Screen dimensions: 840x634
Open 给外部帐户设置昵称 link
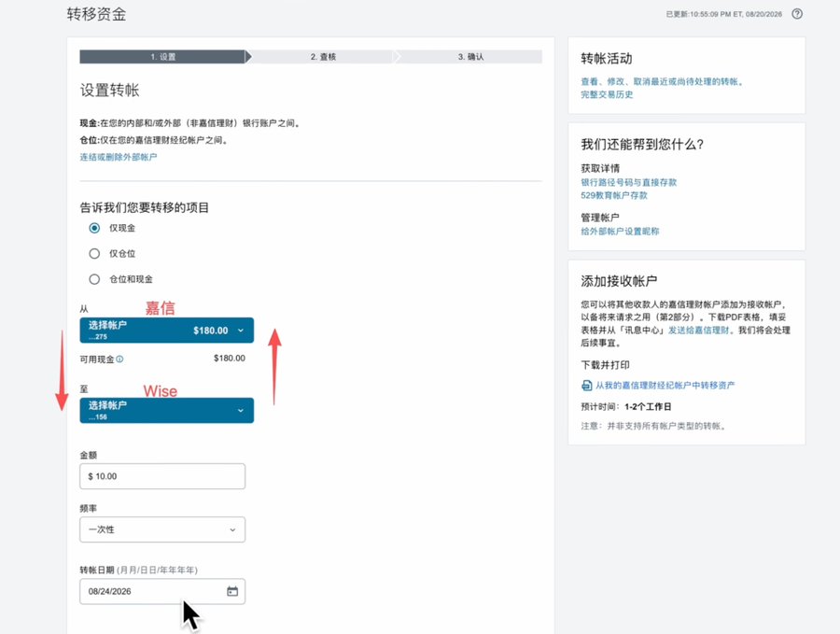tap(620, 231)
